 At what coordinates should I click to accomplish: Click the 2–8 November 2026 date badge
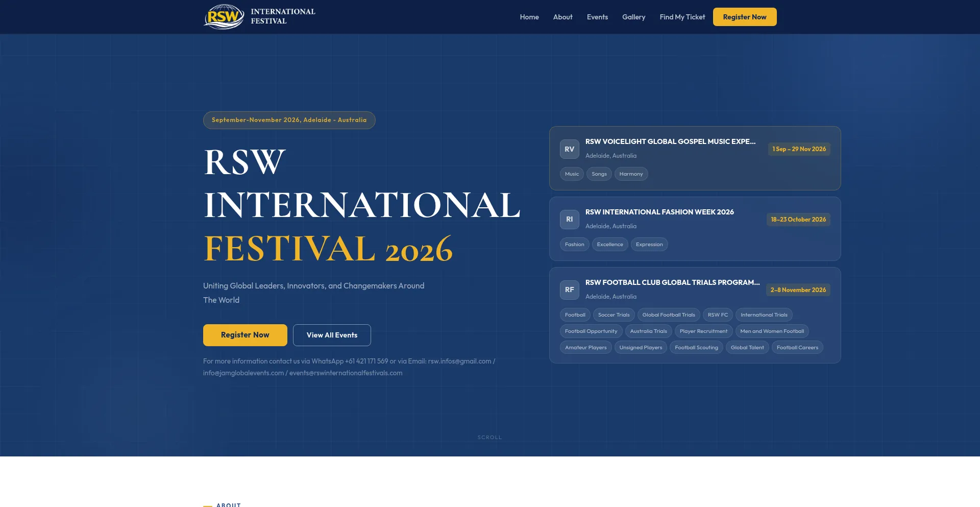tap(798, 290)
